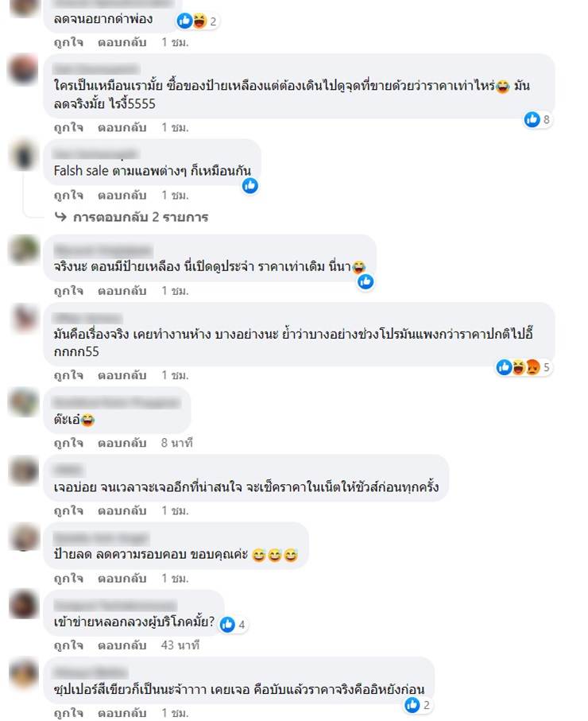Click the avatar beside the 'เข้าข่ายหลอกลวงผู้บริโภคมั้ย?' comment
This screenshot has height=721, width=588.
click(24, 605)
